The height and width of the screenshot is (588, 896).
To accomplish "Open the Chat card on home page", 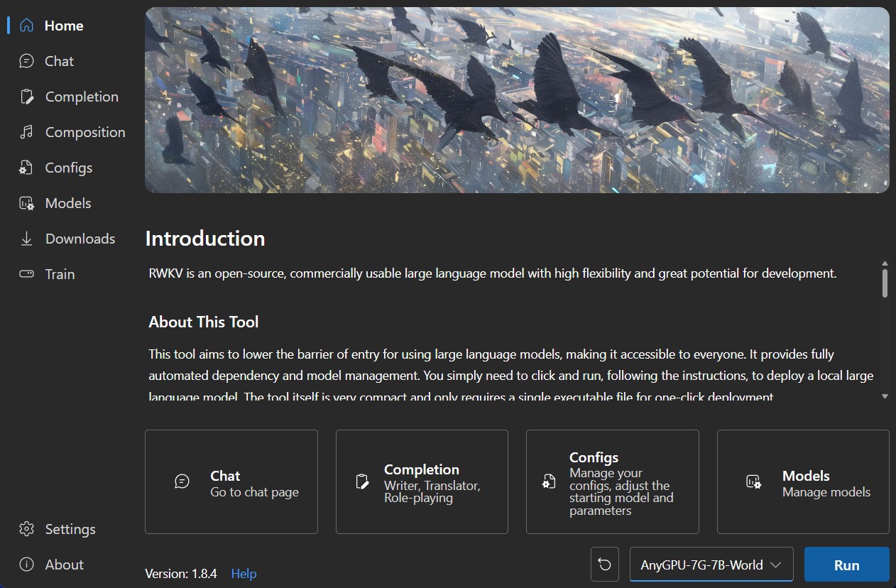I will click(x=231, y=481).
